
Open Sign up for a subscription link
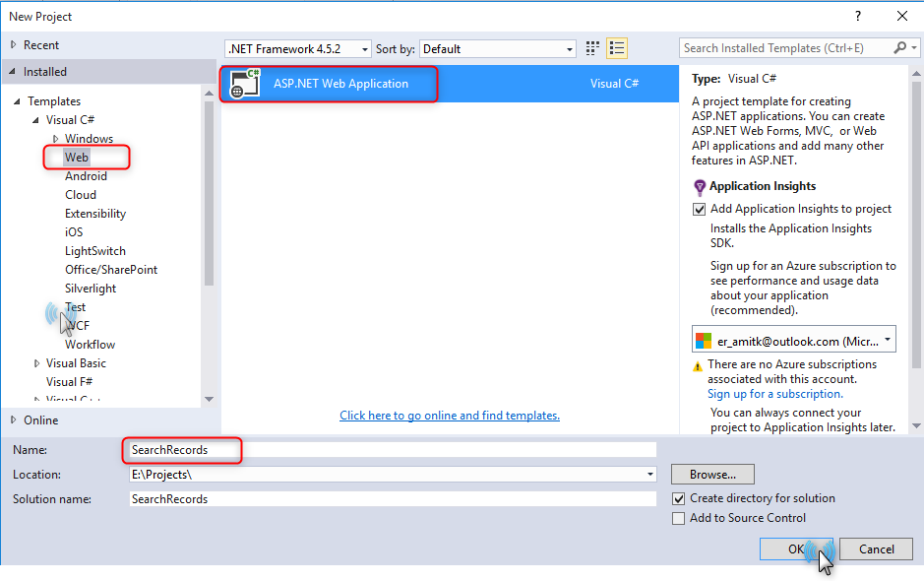point(774,394)
